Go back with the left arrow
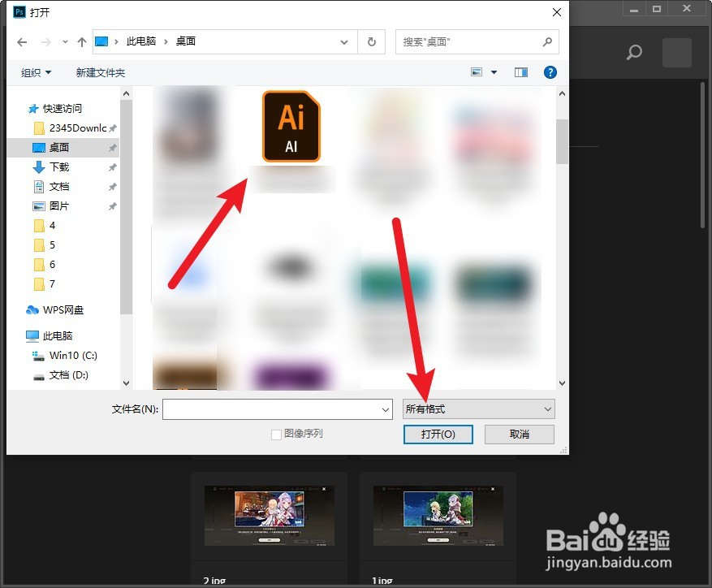The height and width of the screenshot is (588, 712). tap(22, 42)
